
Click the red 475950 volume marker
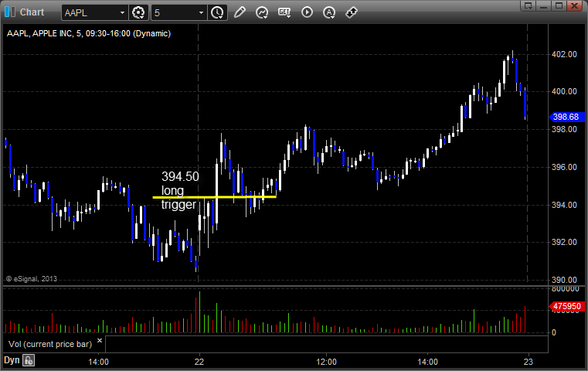(x=566, y=307)
